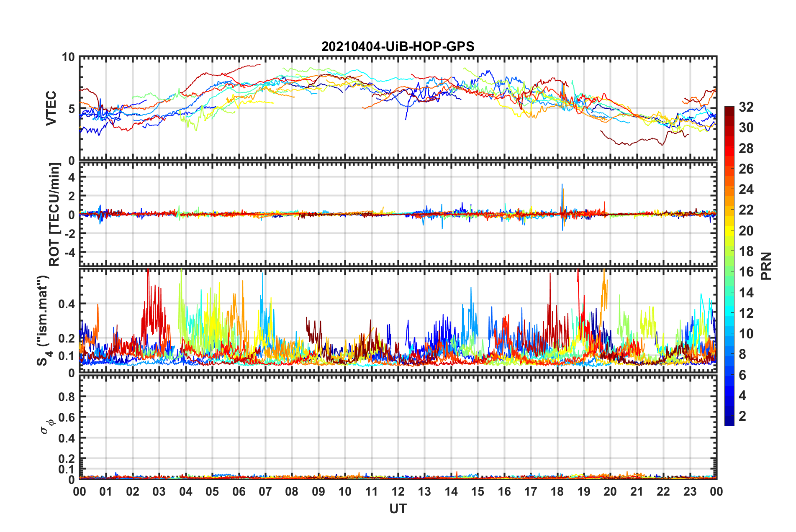Click the "22" hour tick on the UT axis
This screenshot has height=532, width=796.
pyautogui.click(x=663, y=491)
